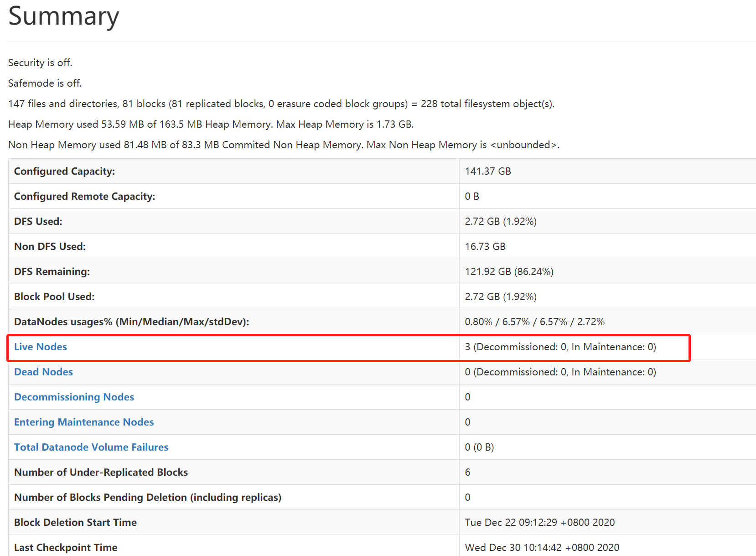Click the 121.92 GB (86.24%) value
This screenshot has width=756, height=556.
click(x=509, y=271)
